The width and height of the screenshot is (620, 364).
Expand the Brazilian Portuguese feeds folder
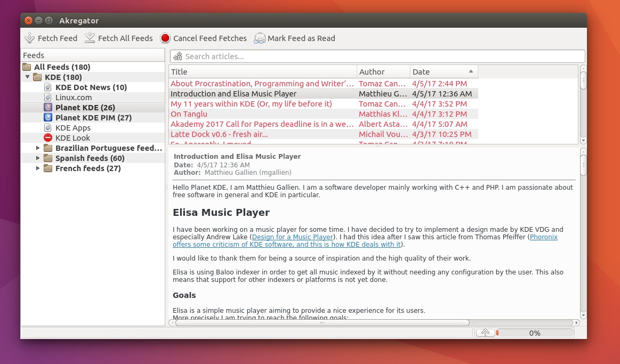click(38, 148)
